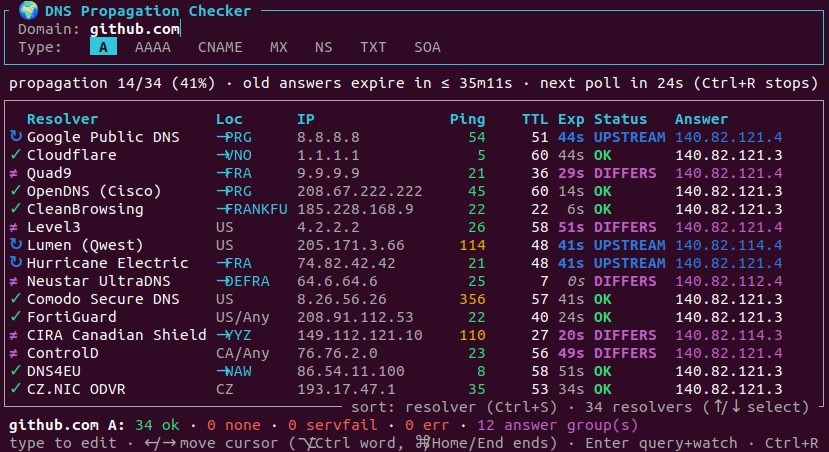Select the AAAA record type
Image resolution: width=829 pixels, height=452 pixels.
click(153, 47)
